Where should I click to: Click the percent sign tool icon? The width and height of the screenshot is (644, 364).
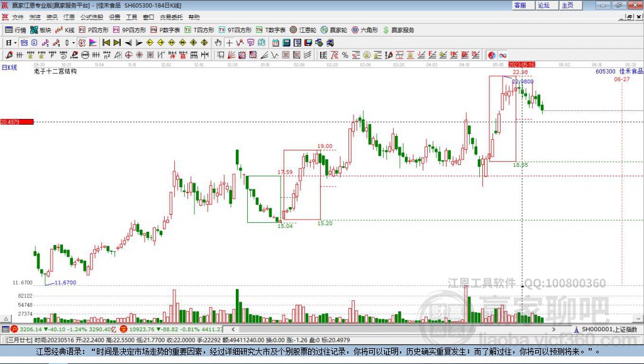pos(345,55)
